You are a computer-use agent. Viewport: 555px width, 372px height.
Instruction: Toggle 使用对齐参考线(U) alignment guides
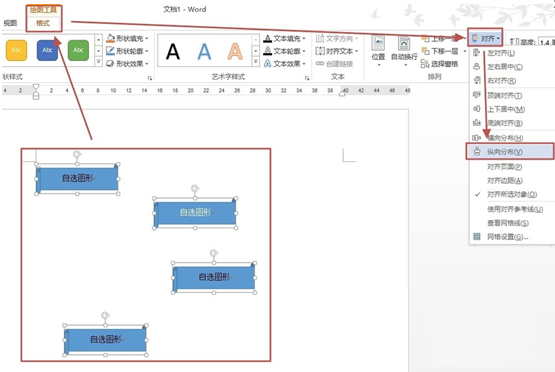pos(512,209)
